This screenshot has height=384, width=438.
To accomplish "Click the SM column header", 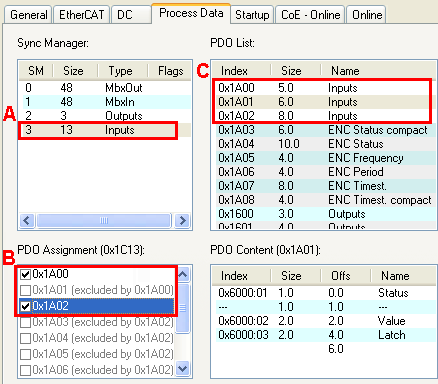I will tap(36, 71).
